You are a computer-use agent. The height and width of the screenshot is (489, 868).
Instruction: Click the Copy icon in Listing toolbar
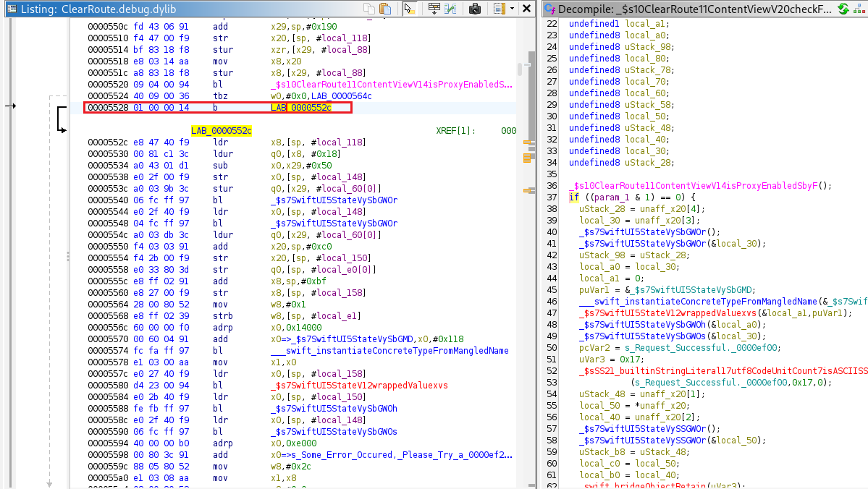[x=370, y=9]
